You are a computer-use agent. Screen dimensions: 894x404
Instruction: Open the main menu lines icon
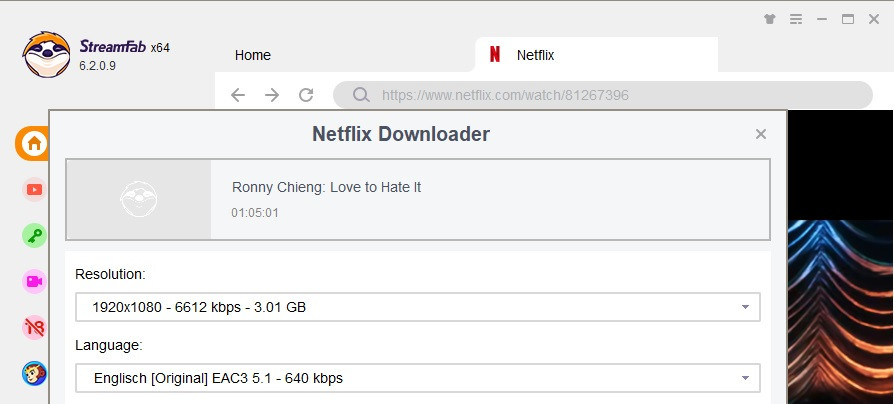coord(796,19)
